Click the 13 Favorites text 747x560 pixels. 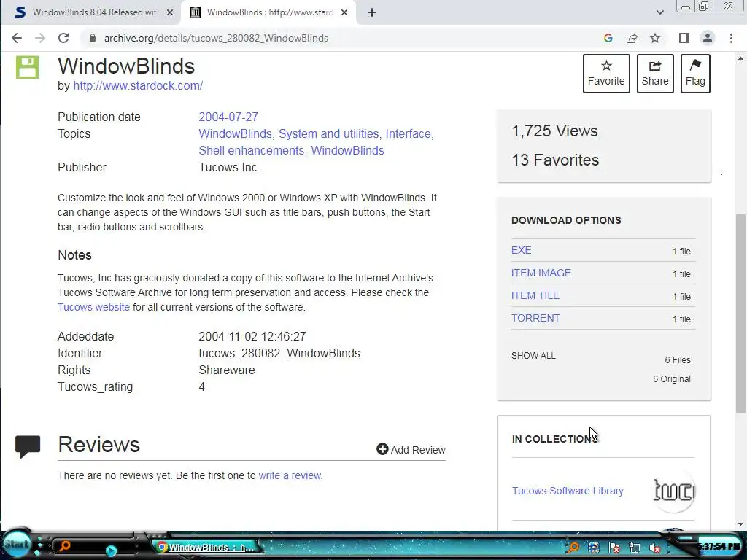(555, 160)
